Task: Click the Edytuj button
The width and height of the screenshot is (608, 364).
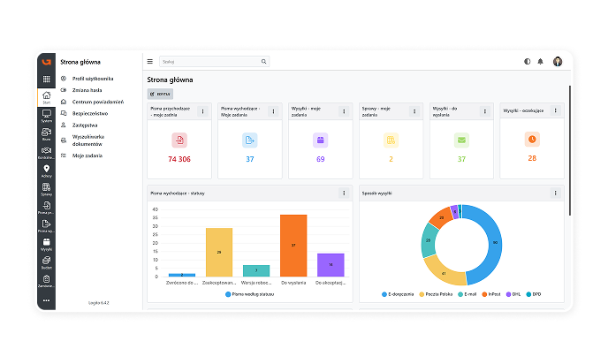Action: coord(160,94)
